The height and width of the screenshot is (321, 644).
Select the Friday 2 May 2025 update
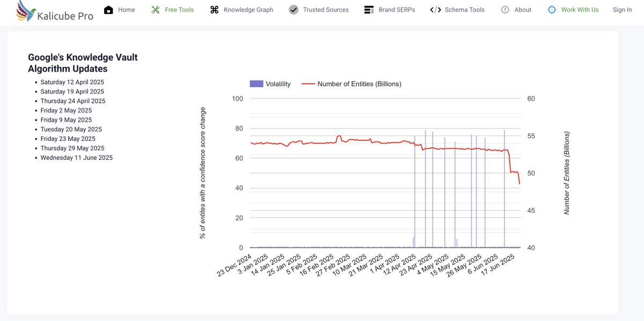pos(66,110)
